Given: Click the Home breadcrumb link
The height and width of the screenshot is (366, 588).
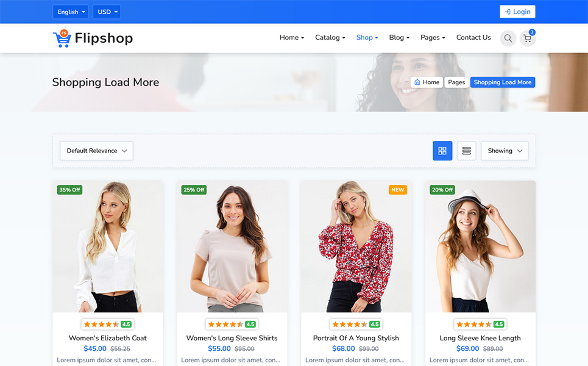Looking at the screenshot, I should [427, 82].
